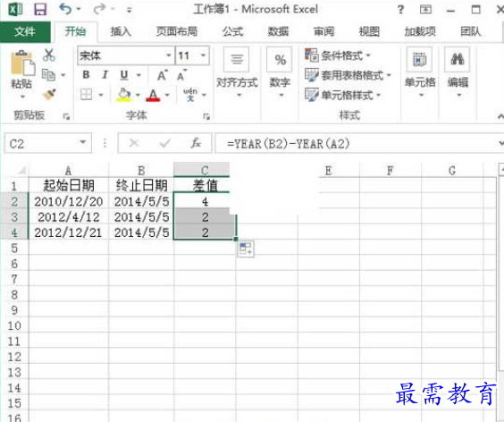Viewport: 504px width, 422px height.
Task: Open Insert Function fx dialog
Action: point(196,143)
